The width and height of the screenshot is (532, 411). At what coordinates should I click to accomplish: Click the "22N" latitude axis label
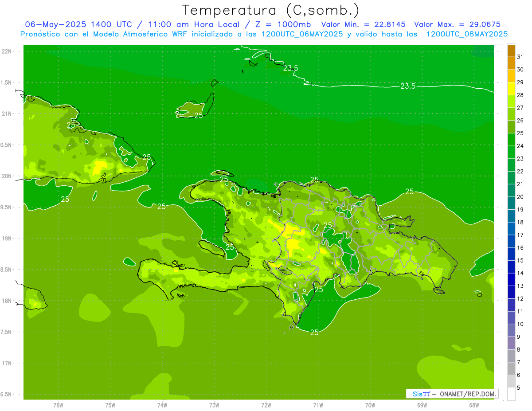(7, 51)
